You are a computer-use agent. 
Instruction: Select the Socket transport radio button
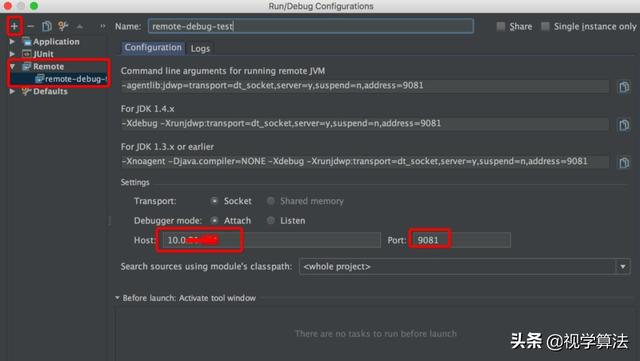(x=214, y=201)
